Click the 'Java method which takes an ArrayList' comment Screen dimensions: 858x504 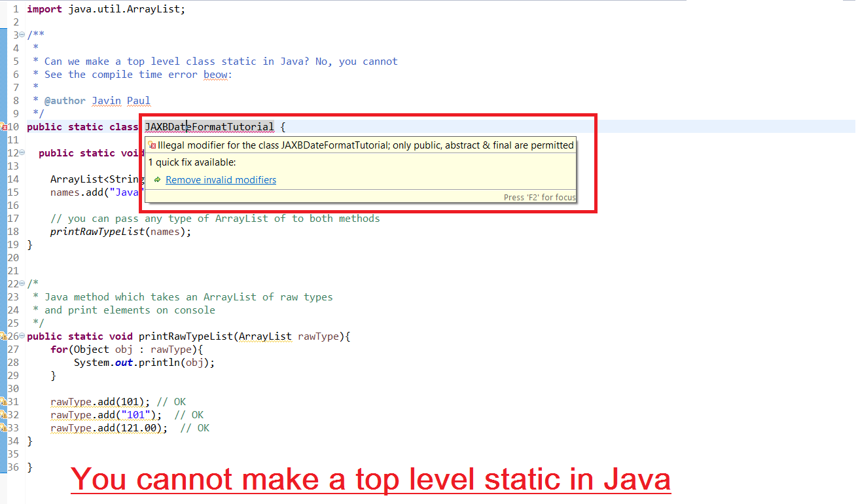[x=188, y=297]
